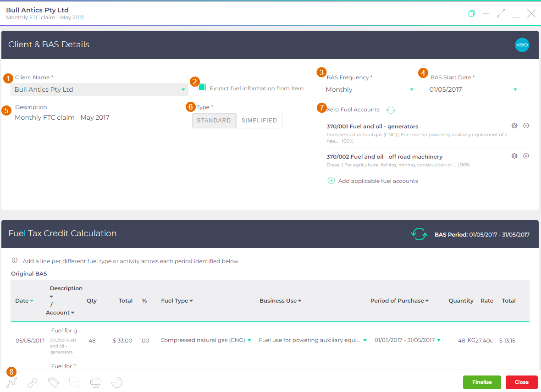The width and height of the screenshot is (541, 392).
Task: Refresh the Xero Fuel Accounts list
Action: click(391, 110)
